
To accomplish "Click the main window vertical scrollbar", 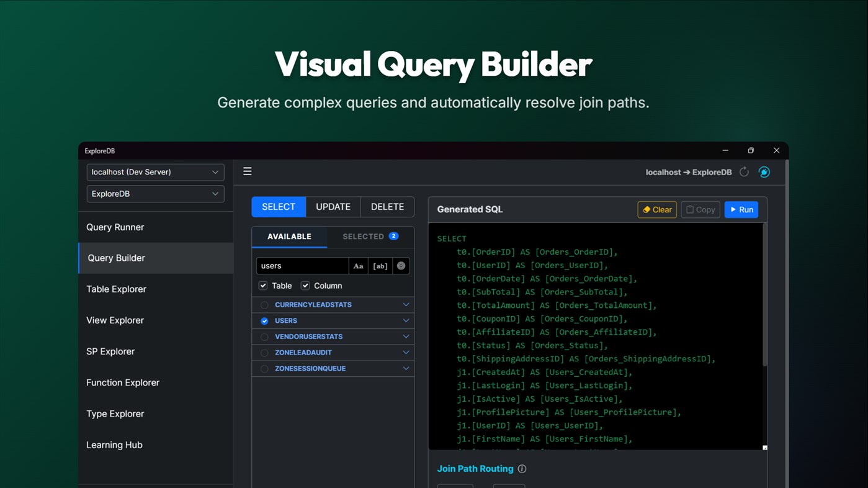I will (787, 323).
